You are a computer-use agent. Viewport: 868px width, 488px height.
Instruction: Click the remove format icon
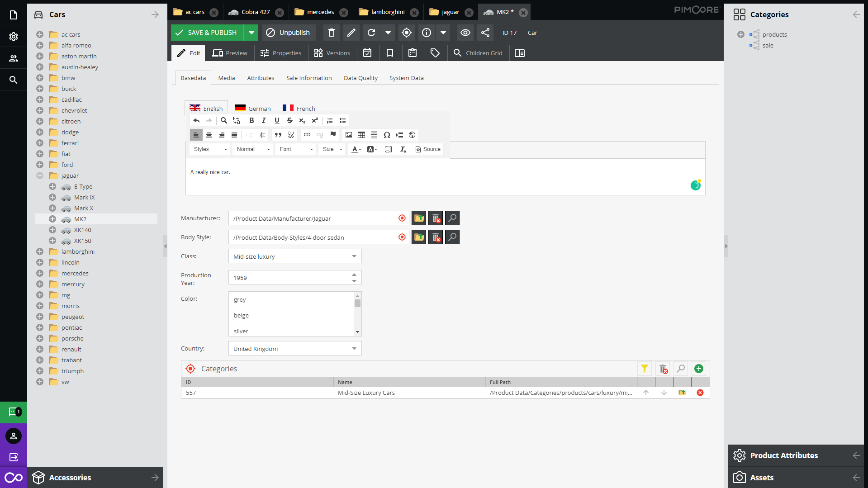(403, 149)
